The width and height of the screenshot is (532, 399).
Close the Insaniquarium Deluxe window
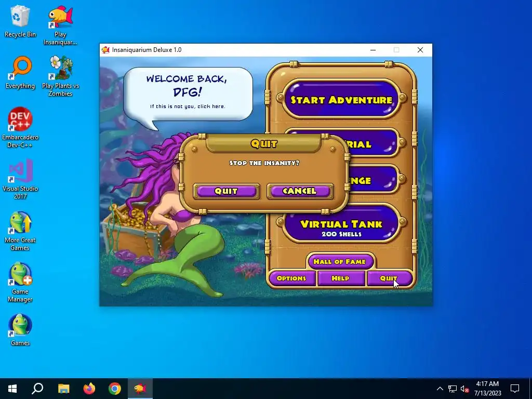420,50
